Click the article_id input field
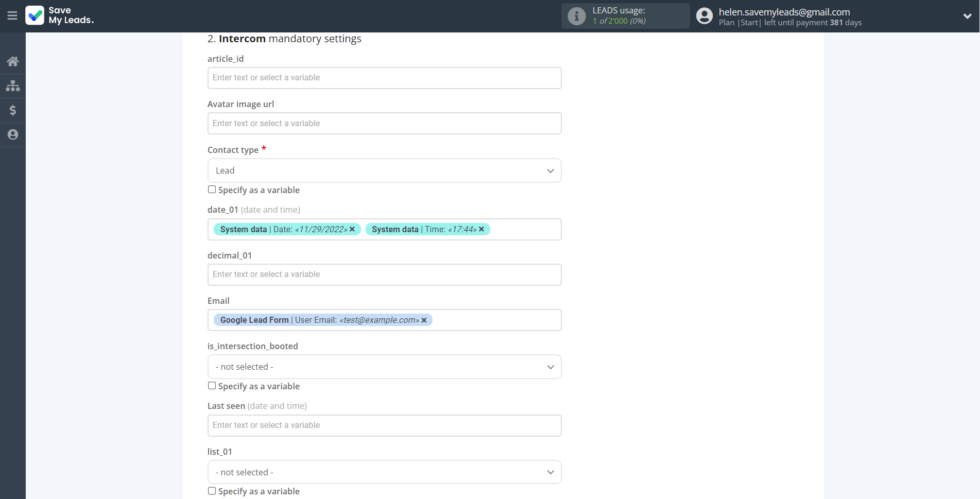This screenshot has width=980, height=499. pyautogui.click(x=384, y=78)
